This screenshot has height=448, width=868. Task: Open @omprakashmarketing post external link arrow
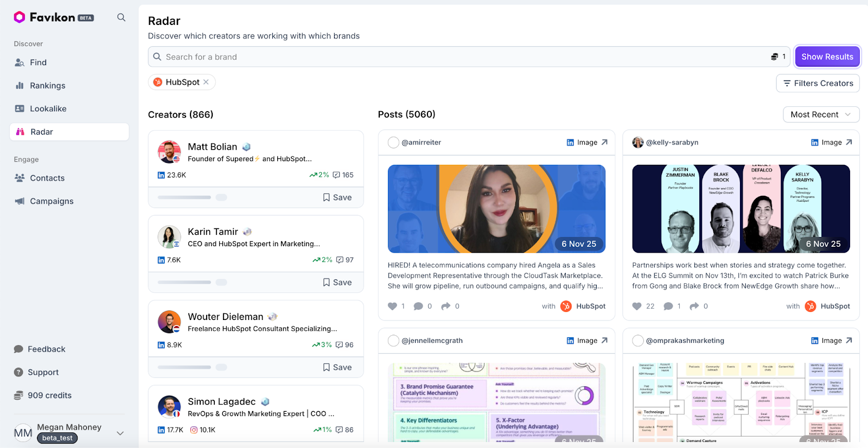[x=849, y=341]
